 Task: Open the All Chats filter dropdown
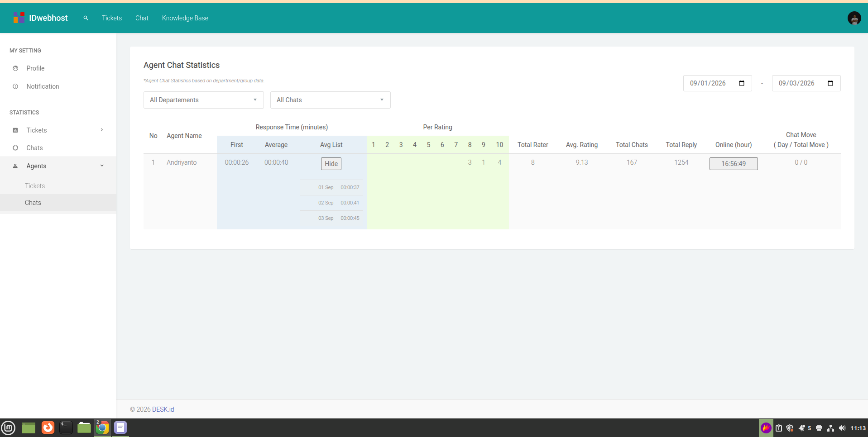point(331,100)
